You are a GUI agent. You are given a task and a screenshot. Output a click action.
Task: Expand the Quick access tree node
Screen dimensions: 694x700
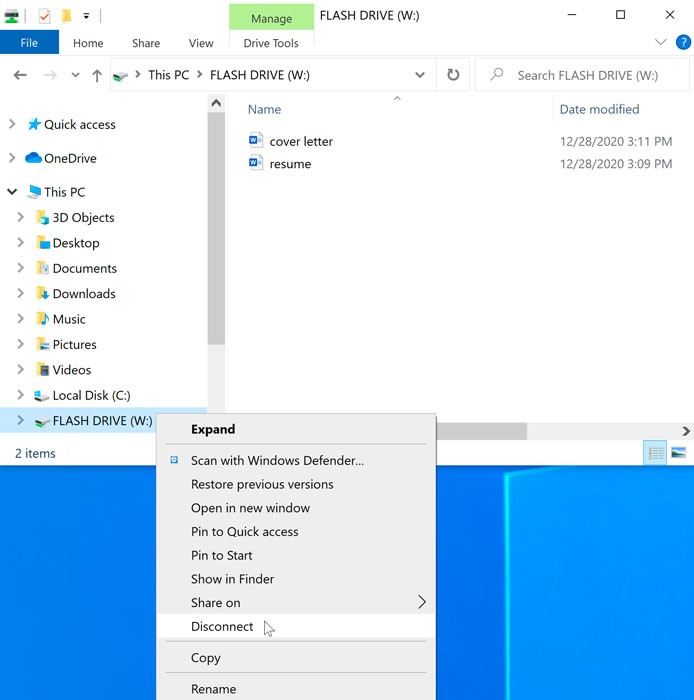[x=12, y=125]
